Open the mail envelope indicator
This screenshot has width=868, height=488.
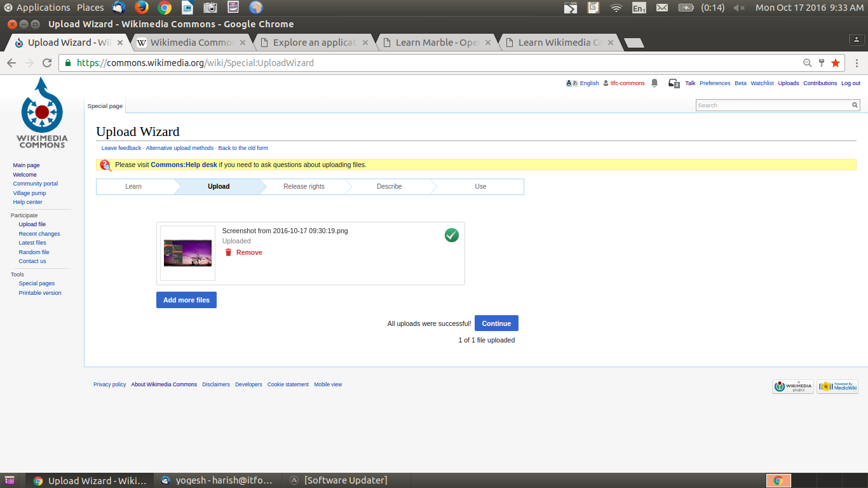pyautogui.click(x=662, y=8)
